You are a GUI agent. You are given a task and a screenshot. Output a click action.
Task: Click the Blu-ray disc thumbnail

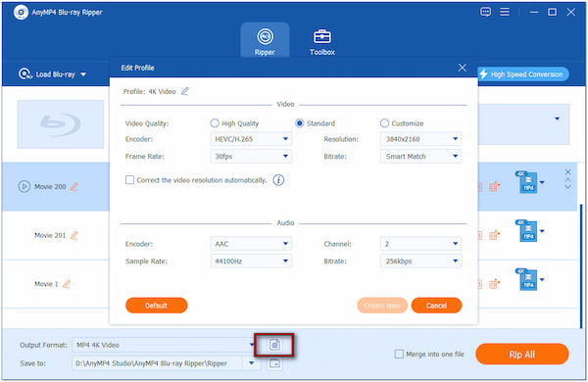pos(61,124)
